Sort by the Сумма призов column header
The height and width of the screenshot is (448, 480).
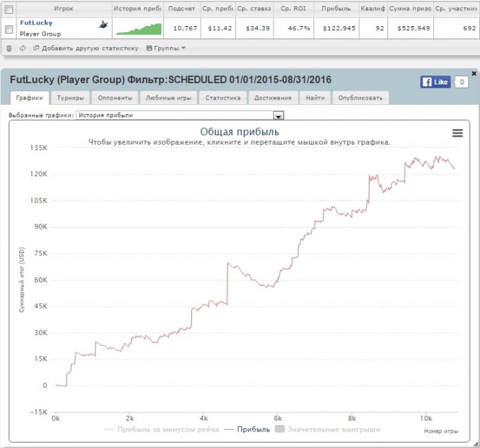click(411, 8)
